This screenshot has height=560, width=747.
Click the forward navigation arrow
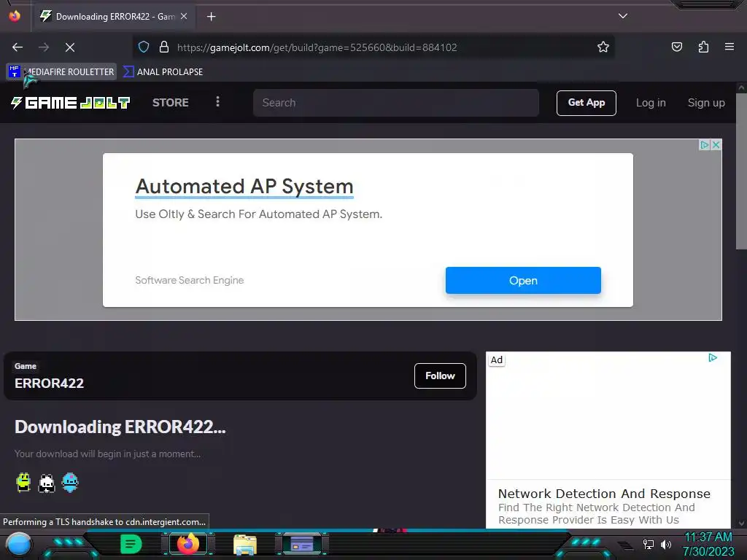(44, 47)
